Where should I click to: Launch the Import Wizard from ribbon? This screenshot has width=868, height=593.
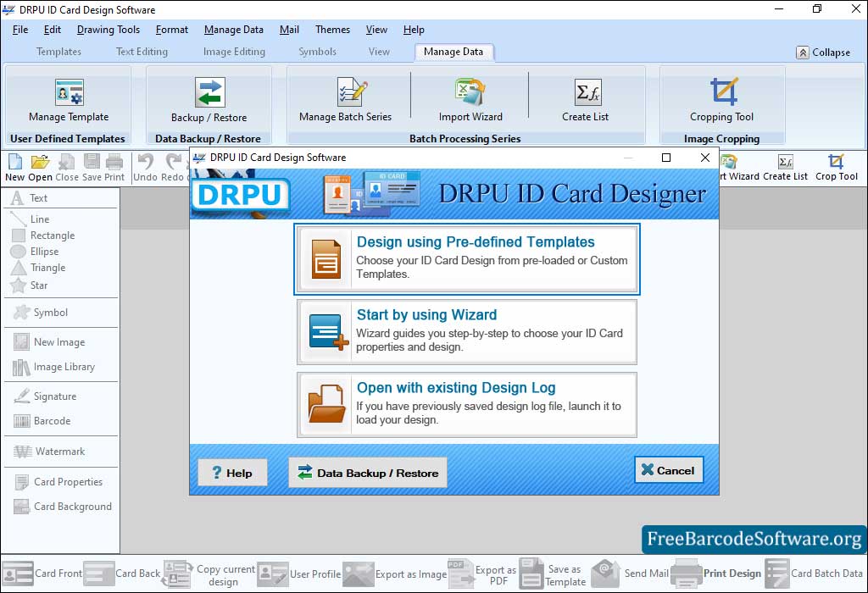point(470,100)
